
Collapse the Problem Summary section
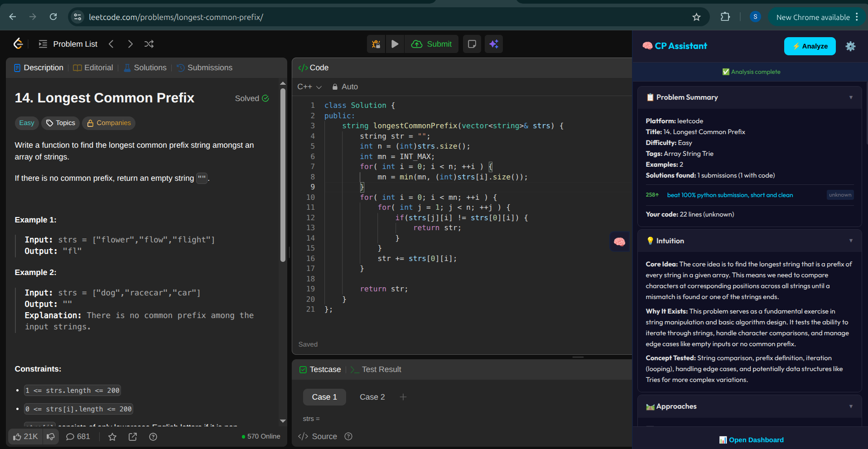pos(850,97)
